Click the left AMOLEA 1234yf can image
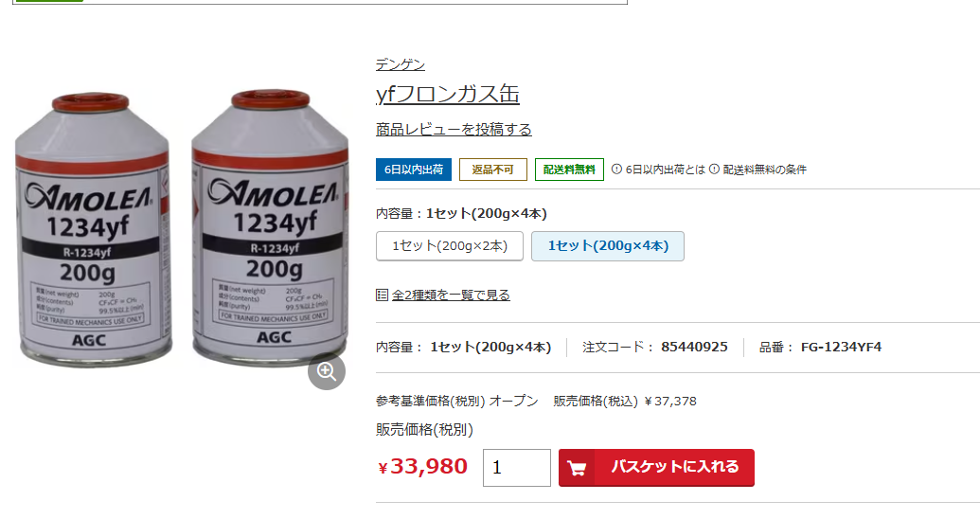Image resolution: width=980 pixels, height=519 pixels. click(93, 230)
